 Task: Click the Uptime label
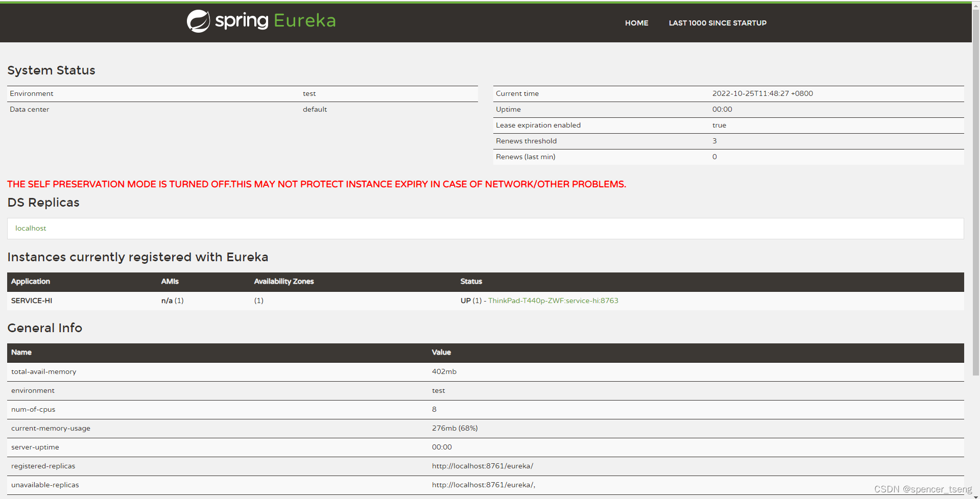click(x=508, y=109)
